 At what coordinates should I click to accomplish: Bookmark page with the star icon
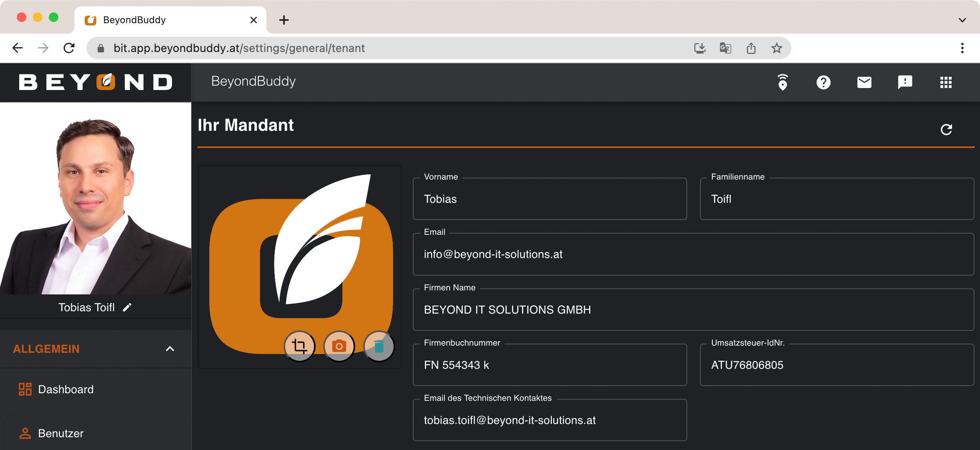click(776, 48)
